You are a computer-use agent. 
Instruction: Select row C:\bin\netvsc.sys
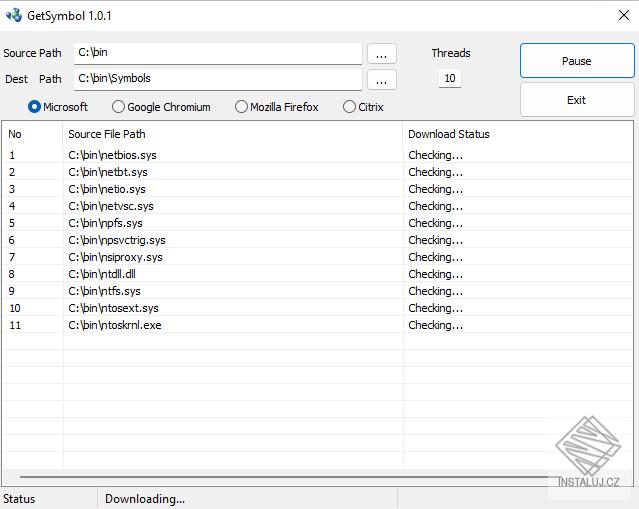point(318,206)
